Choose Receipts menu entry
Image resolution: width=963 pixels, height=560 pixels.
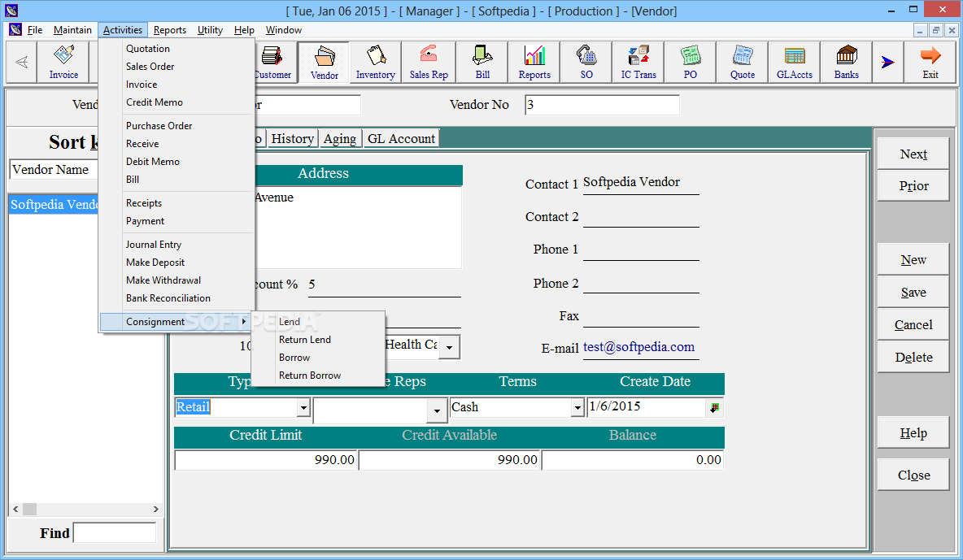click(x=177, y=202)
